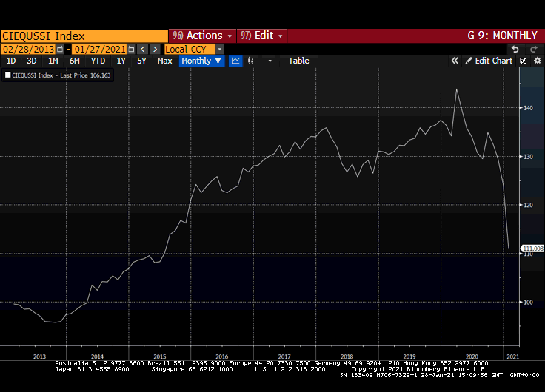Click the annotate chart icon
The height and width of the screenshot is (392, 545).
(523, 61)
